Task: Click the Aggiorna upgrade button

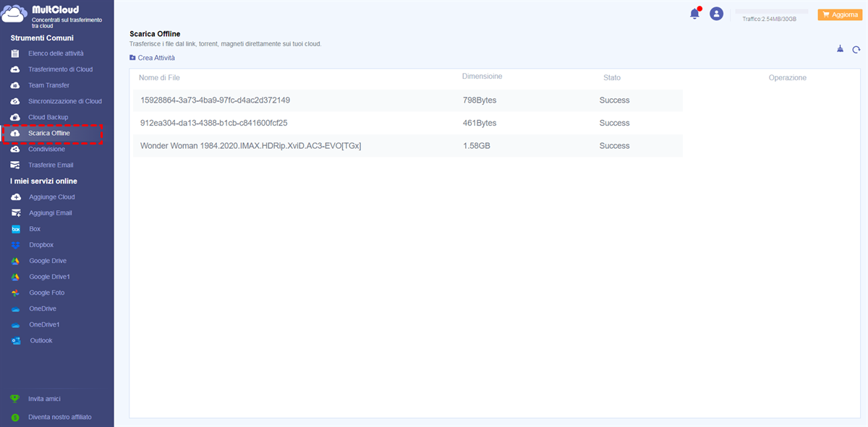Action: pyautogui.click(x=839, y=14)
